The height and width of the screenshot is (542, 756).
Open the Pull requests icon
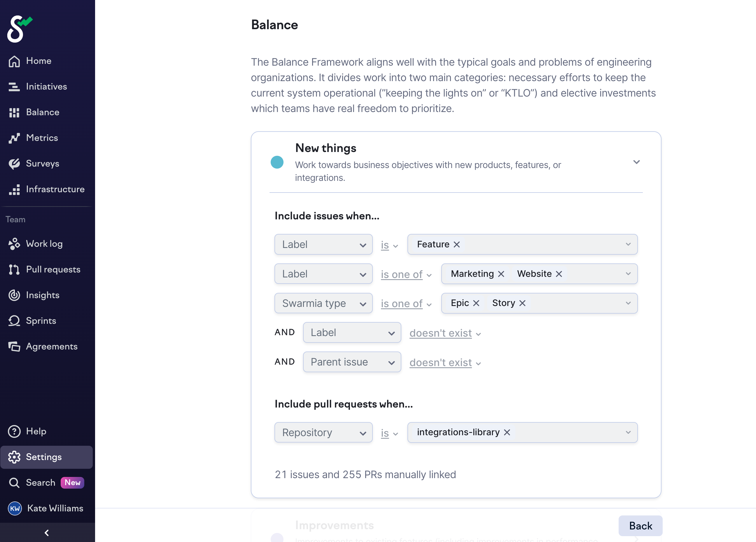click(x=14, y=269)
